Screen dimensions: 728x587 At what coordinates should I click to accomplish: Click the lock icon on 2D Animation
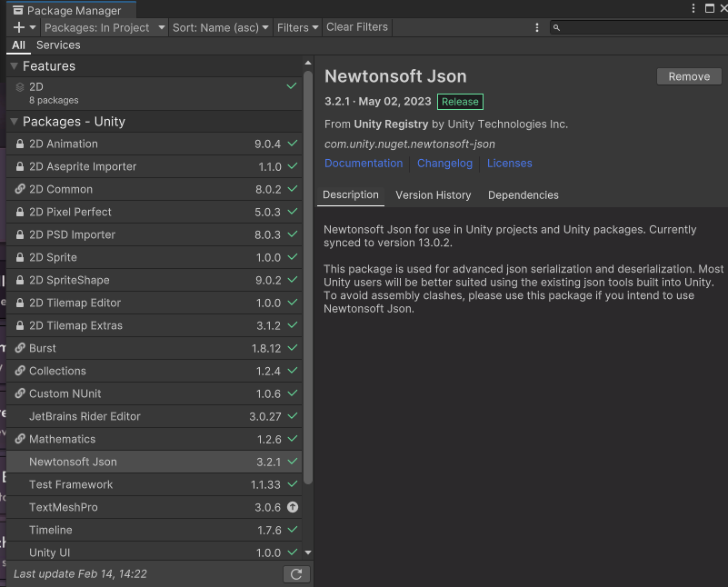coord(19,144)
